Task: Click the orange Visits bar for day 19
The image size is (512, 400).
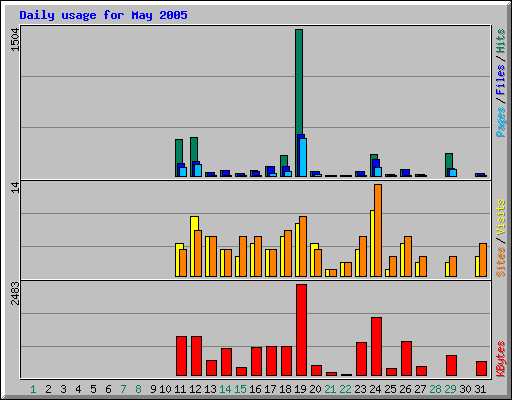Action: click(x=303, y=246)
